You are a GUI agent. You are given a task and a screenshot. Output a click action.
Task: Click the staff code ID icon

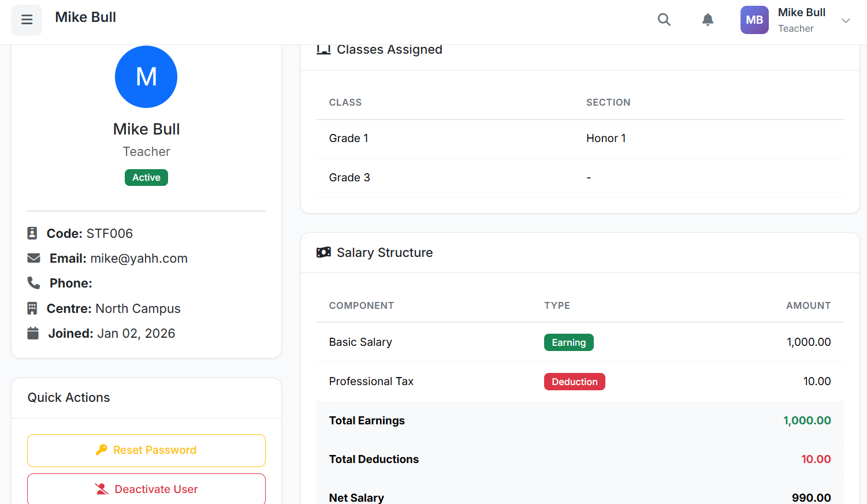(32, 233)
